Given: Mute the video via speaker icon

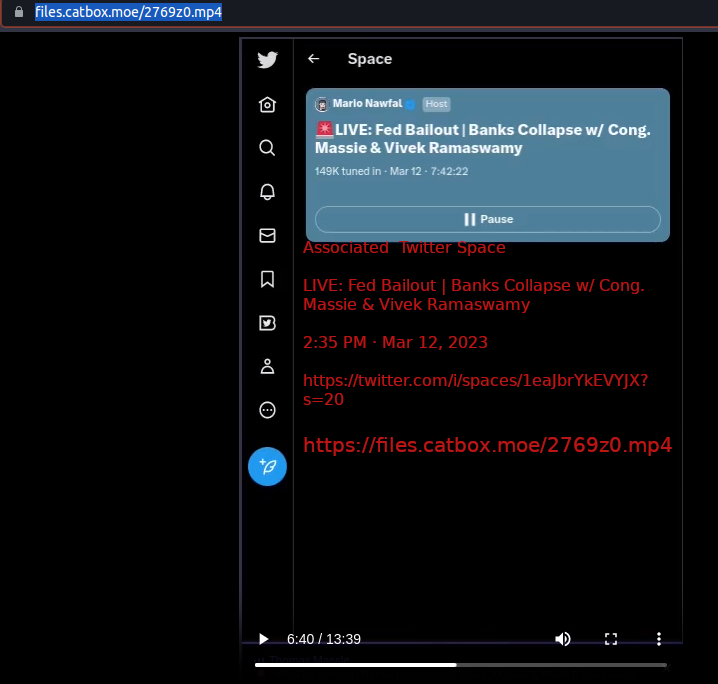Looking at the screenshot, I should pos(563,639).
